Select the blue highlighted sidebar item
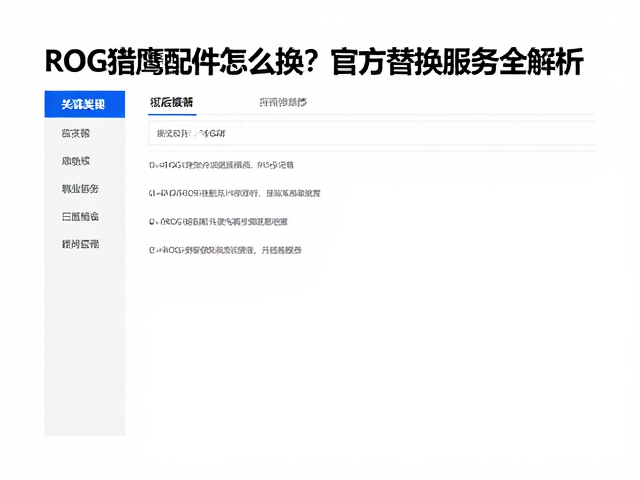 coord(84,104)
